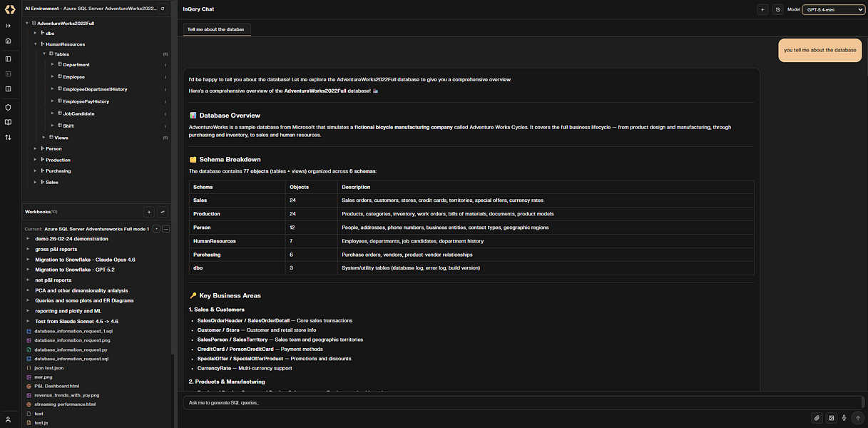Open 'net p&l reports' folder
This screenshot has width=868, height=428.
pyautogui.click(x=53, y=280)
